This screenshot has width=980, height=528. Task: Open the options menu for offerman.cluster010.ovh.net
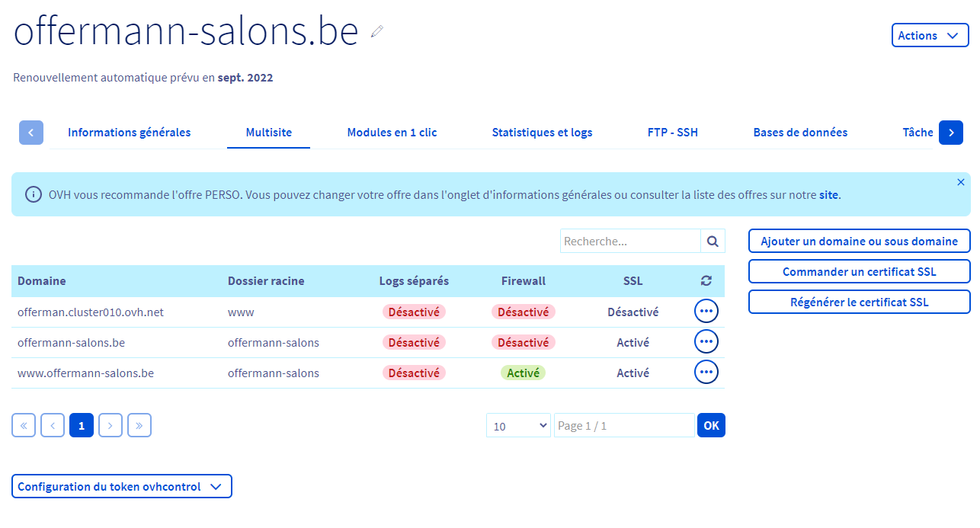point(706,312)
